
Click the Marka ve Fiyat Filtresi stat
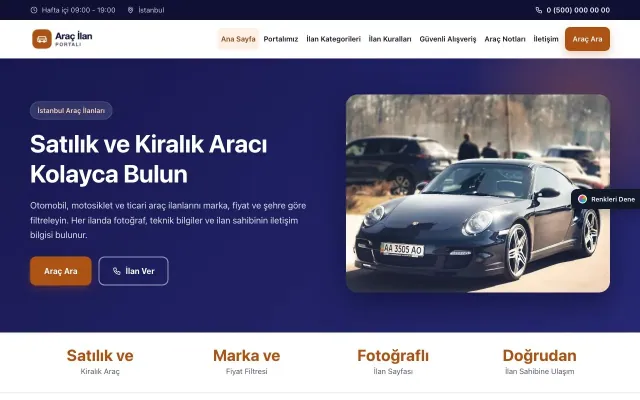tap(247, 362)
